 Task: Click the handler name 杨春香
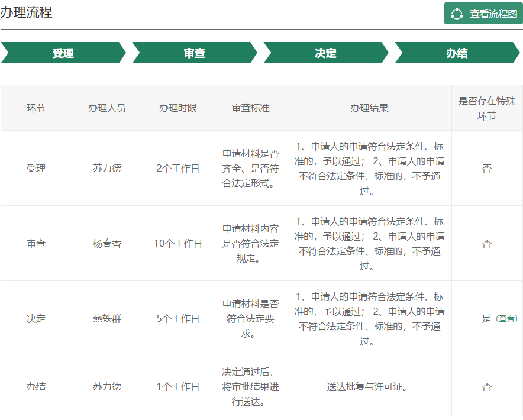[107, 243]
